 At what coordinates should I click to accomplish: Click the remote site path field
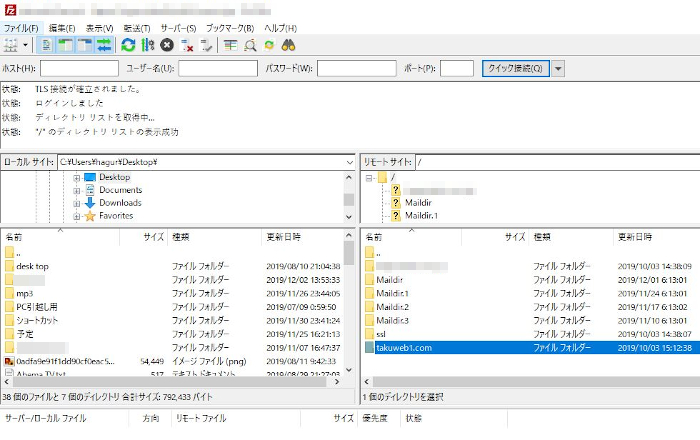(558, 162)
